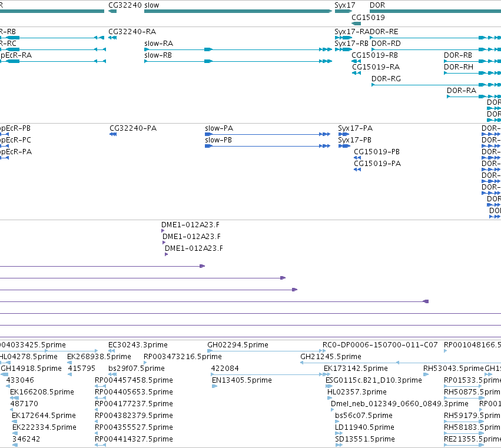Select the GH21245.5prime EST label

pyautogui.click(x=331, y=357)
